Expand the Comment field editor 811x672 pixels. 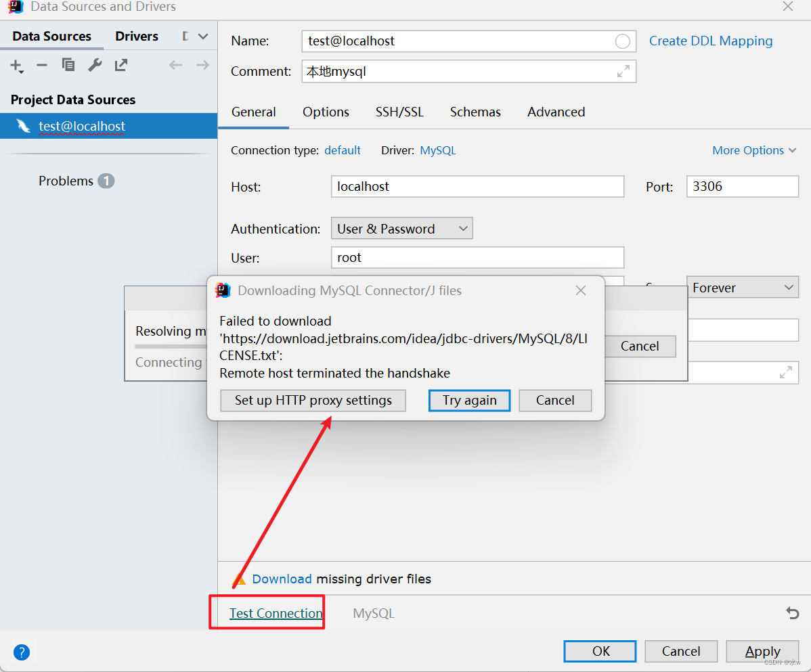[623, 71]
